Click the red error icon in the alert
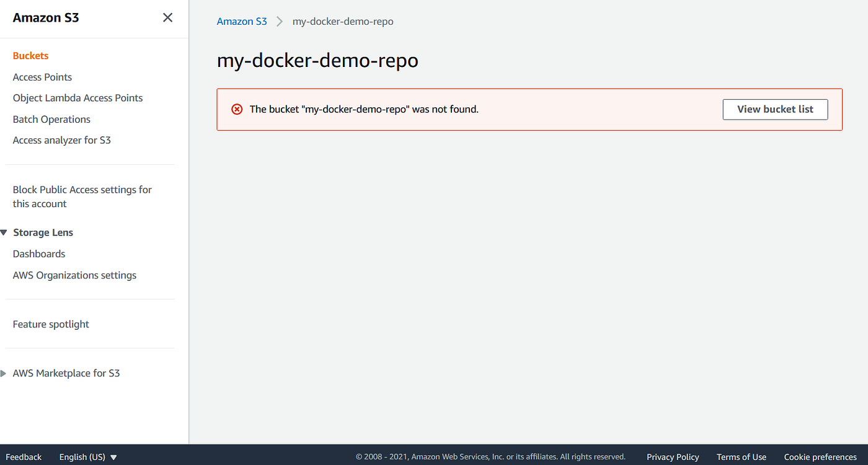The image size is (868, 465). coord(237,109)
